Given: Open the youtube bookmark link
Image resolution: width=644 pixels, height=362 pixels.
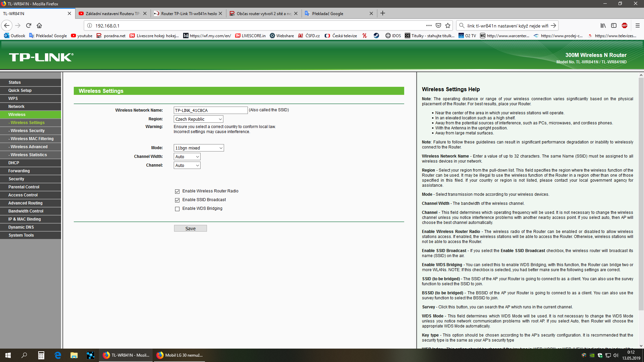Looking at the screenshot, I should click(82, 36).
